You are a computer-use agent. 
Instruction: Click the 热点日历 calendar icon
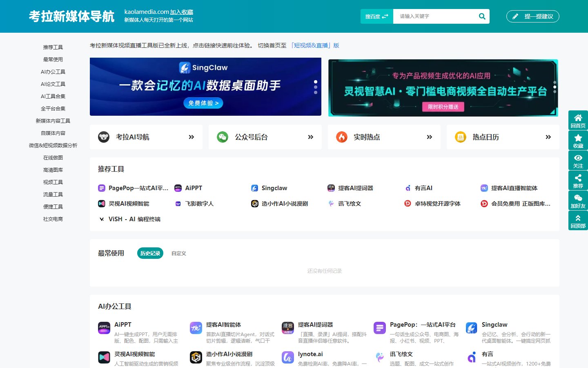point(461,137)
